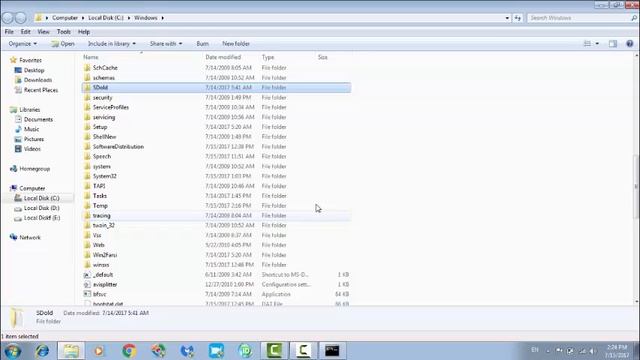The image size is (640, 360).
Task: Select the avisplitter configuration file
Action: (216, 284)
